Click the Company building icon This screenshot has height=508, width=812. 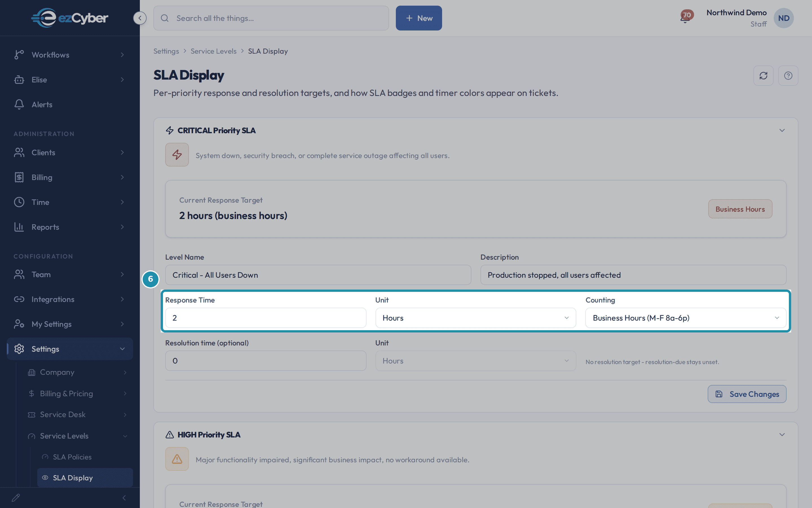(32, 372)
